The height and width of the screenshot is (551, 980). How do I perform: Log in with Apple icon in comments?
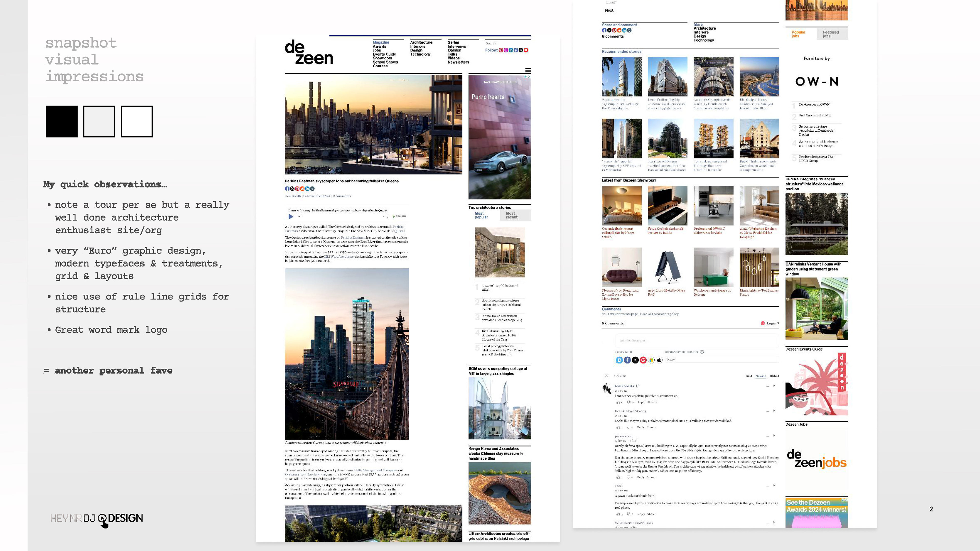659,360
